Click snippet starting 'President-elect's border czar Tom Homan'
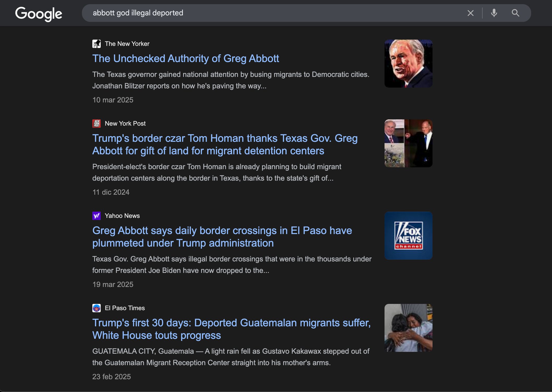Viewport: 552px width, 392px height. point(217,173)
